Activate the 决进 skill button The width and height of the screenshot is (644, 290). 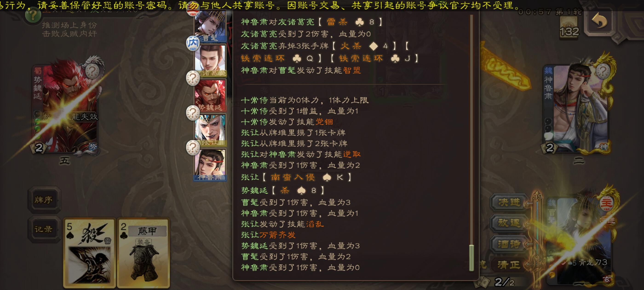(x=509, y=202)
